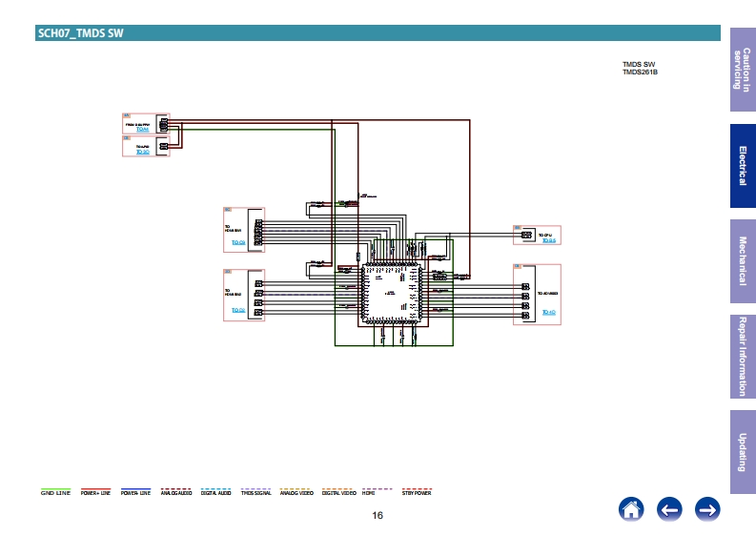756x535 pixels.
Task: Click the previous page arrow
Action: 669,509
